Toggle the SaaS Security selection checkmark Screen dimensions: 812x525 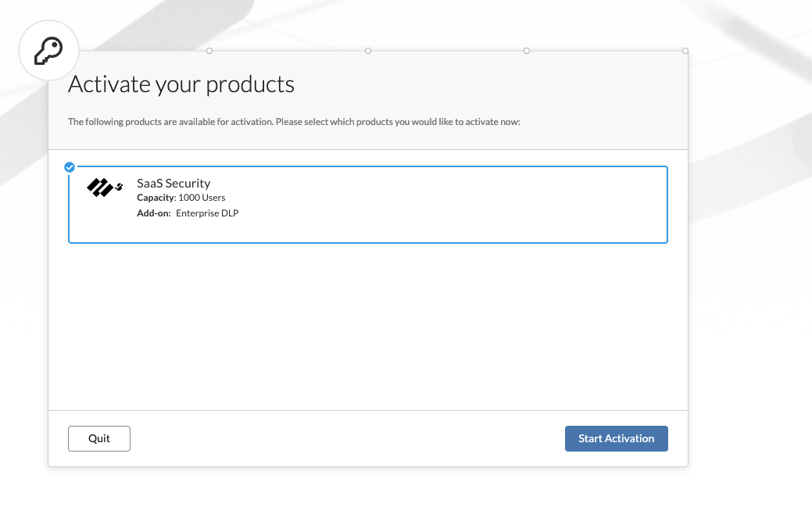click(x=70, y=166)
